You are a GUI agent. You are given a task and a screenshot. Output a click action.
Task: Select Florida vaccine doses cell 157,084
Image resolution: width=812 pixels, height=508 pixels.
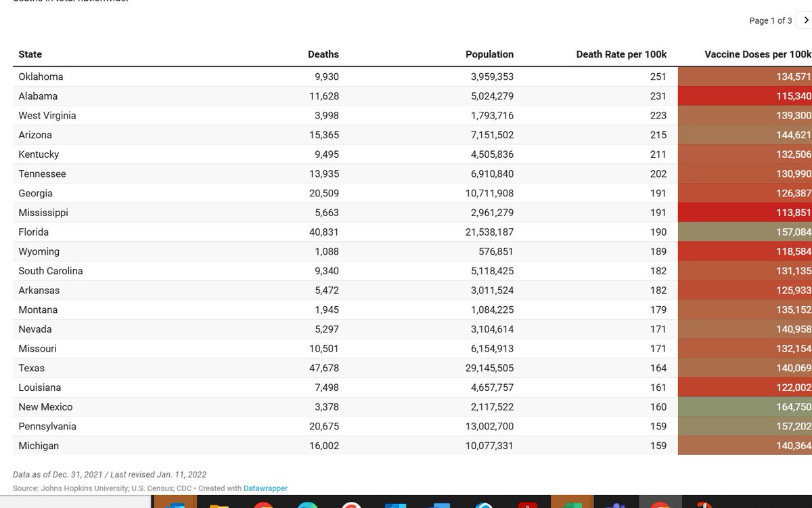[745, 232]
